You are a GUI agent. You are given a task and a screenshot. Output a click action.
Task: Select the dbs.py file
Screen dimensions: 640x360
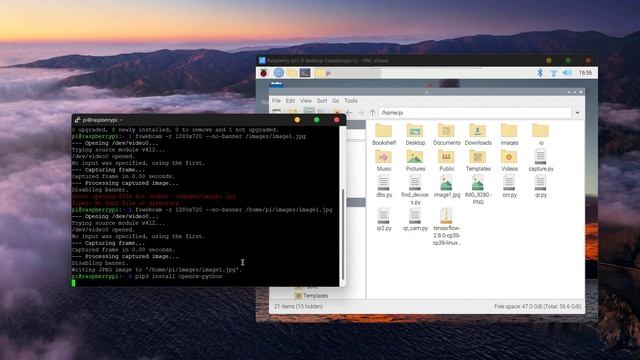tap(384, 187)
